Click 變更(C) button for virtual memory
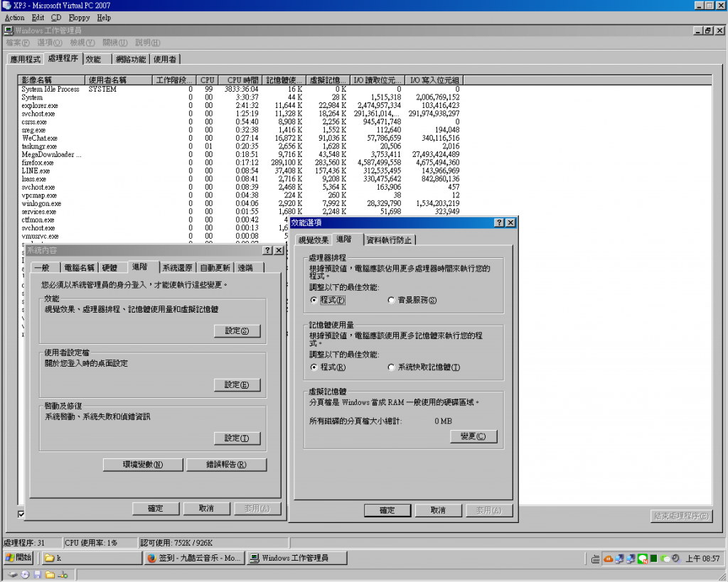The width and height of the screenshot is (728, 582). (x=473, y=436)
